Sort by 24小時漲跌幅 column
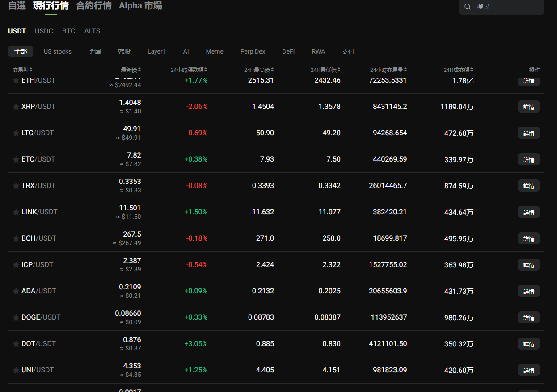Image resolution: width=557 pixels, height=392 pixels. coord(189,70)
